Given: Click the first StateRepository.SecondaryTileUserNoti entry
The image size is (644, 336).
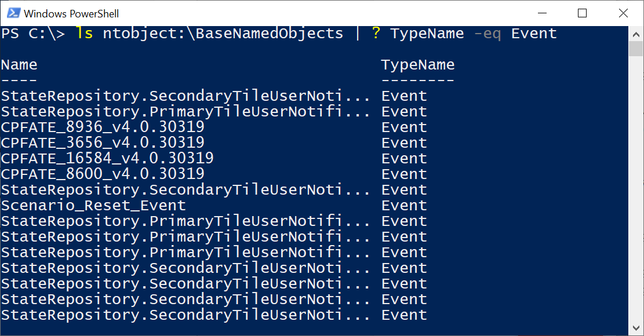Looking at the screenshot, I should [185, 96].
